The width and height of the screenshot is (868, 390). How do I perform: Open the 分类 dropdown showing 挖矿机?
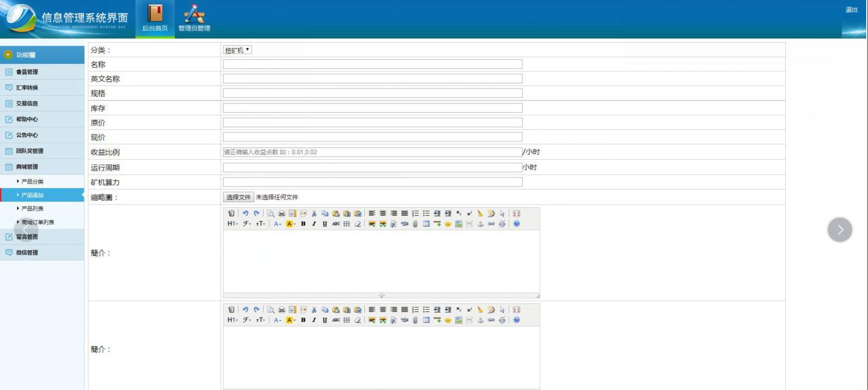point(238,50)
